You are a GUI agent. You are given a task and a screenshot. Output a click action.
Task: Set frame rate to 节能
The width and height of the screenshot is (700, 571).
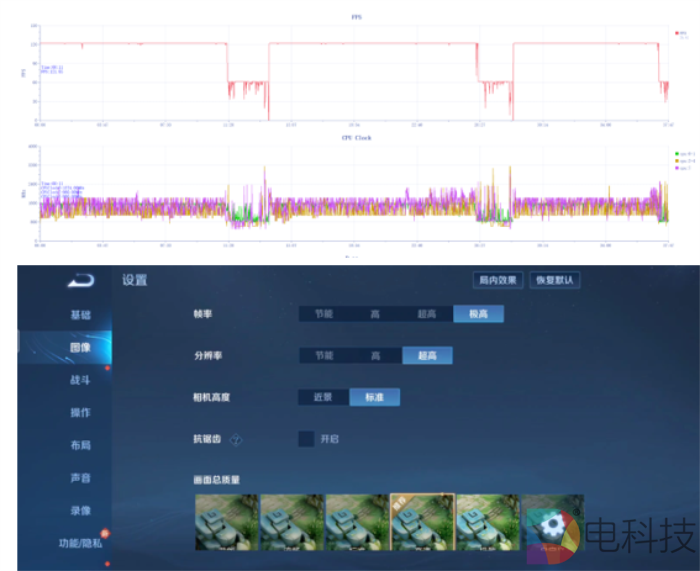[x=324, y=314]
